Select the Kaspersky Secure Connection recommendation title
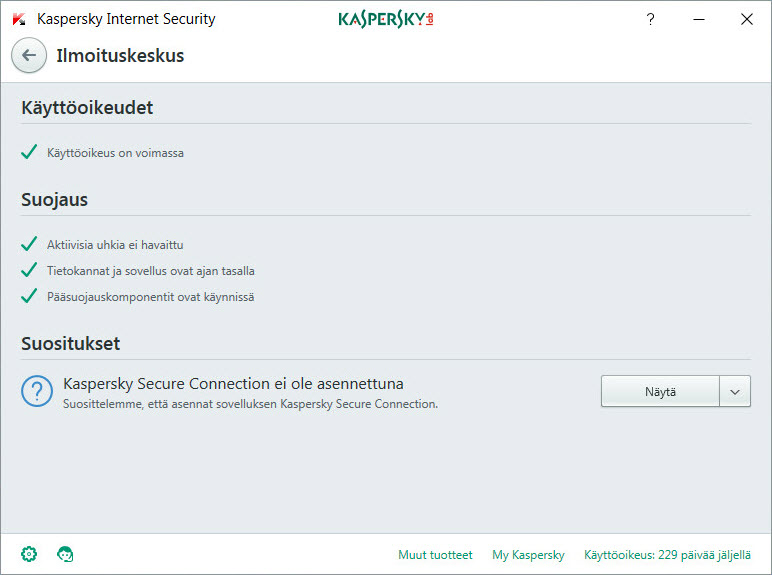 tap(233, 384)
